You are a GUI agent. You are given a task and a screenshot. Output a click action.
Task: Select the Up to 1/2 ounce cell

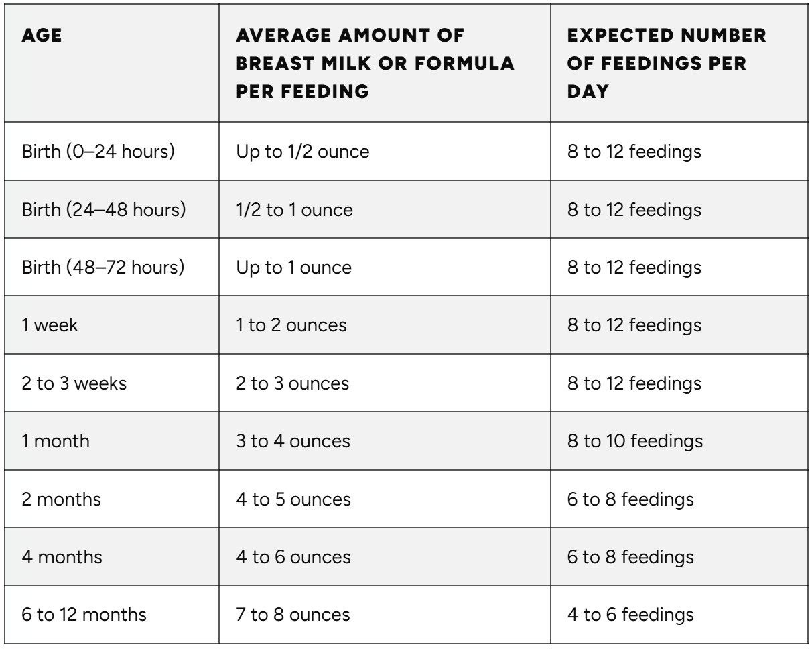pyautogui.click(x=302, y=152)
